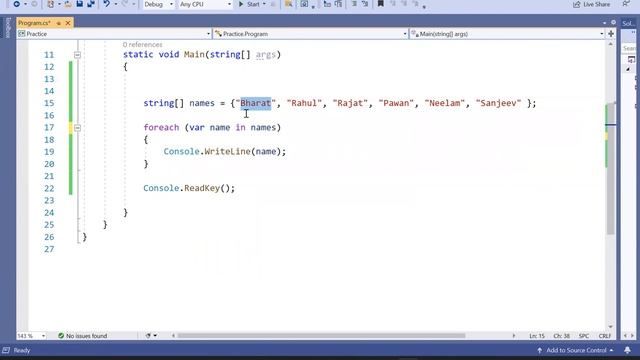Click the bookmark toggle icon in toolbar
This screenshot has width=640, height=360.
pyautogui.click(x=380, y=4)
